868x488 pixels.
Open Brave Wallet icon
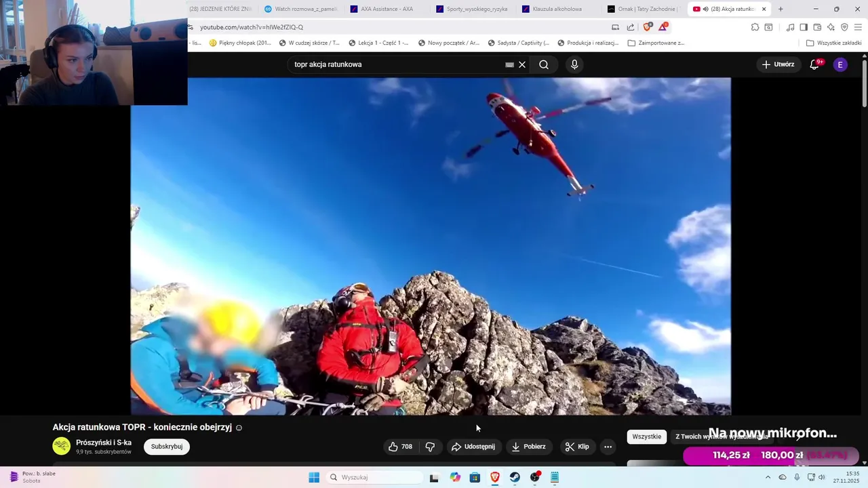[x=817, y=27]
